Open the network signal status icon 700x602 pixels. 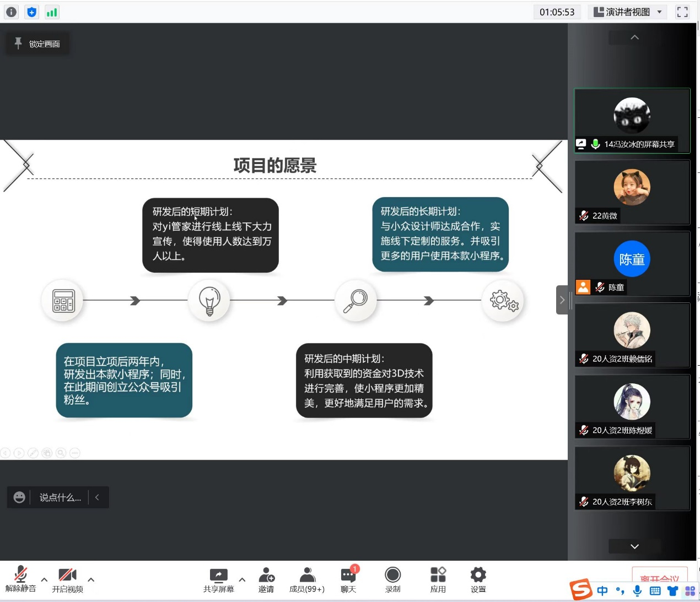[x=52, y=12]
